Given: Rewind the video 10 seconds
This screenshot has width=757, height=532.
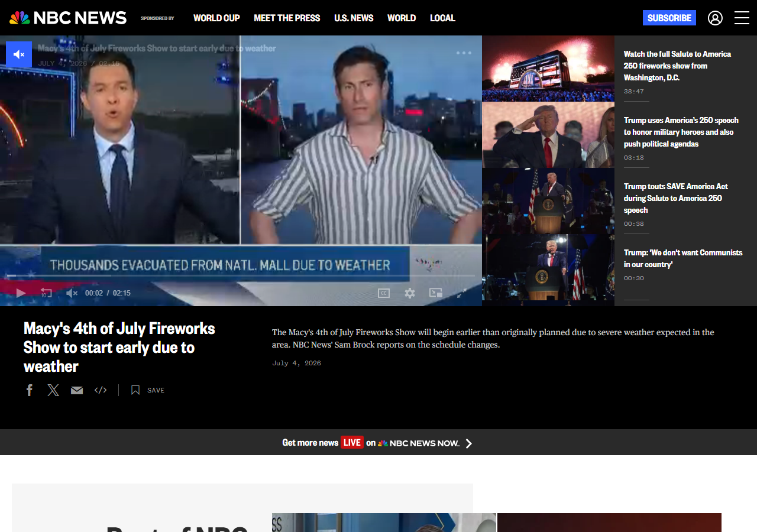Looking at the screenshot, I should [46, 293].
